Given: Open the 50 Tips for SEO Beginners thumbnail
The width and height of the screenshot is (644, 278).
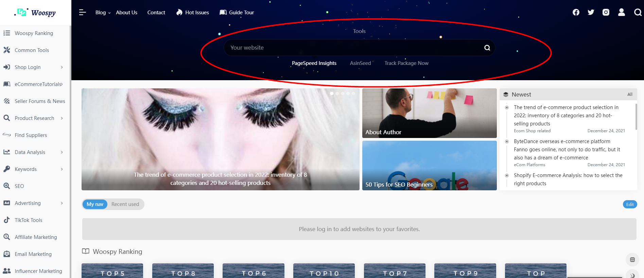Looking at the screenshot, I should [x=429, y=166].
